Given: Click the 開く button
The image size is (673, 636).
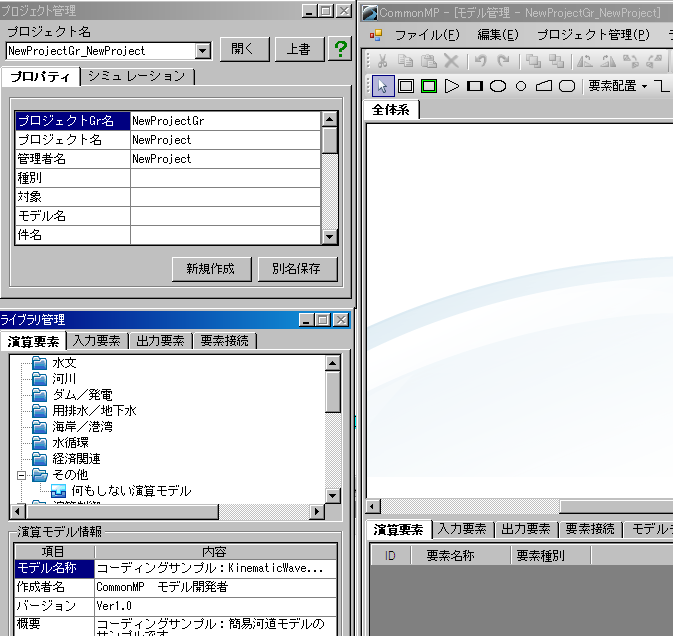Looking at the screenshot, I should point(245,49).
